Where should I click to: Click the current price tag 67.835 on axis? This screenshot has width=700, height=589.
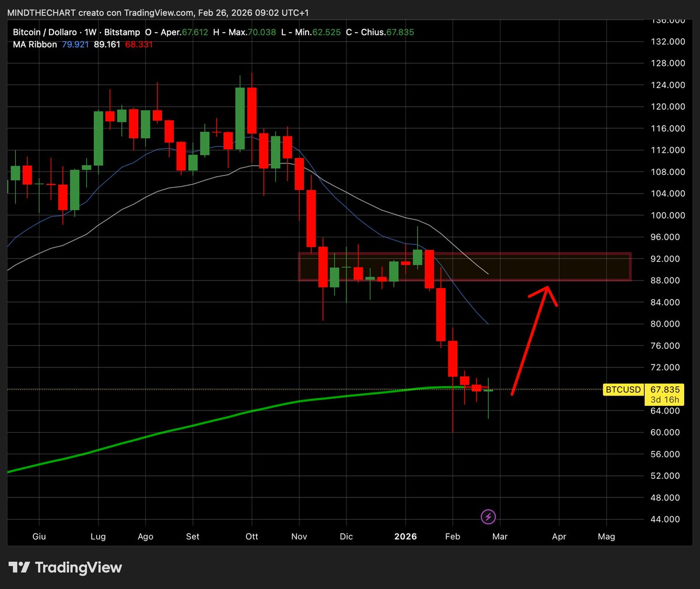665,390
